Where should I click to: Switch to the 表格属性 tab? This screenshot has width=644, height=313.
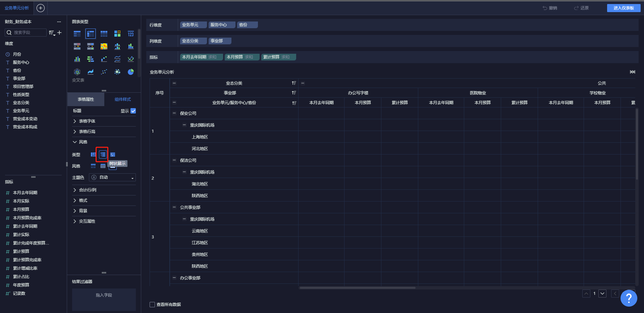pyautogui.click(x=86, y=99)
